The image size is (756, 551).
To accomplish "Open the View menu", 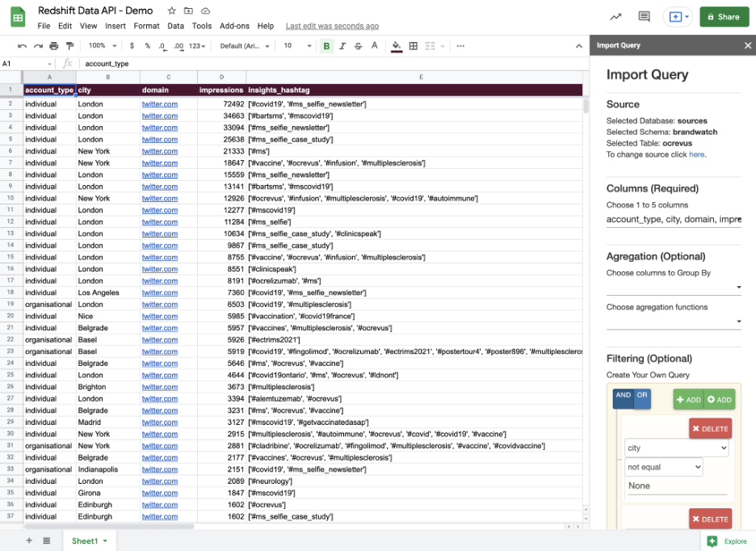I will [88, 26].
